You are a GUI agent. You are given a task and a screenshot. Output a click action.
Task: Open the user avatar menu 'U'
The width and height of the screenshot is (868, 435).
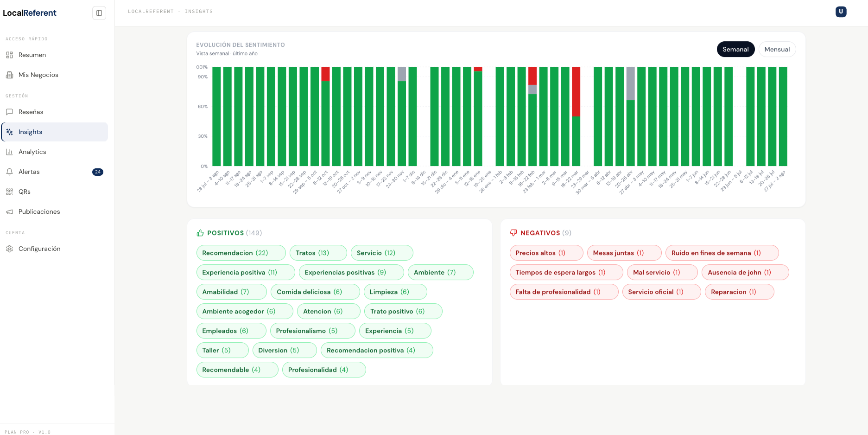tap(841, 12)
